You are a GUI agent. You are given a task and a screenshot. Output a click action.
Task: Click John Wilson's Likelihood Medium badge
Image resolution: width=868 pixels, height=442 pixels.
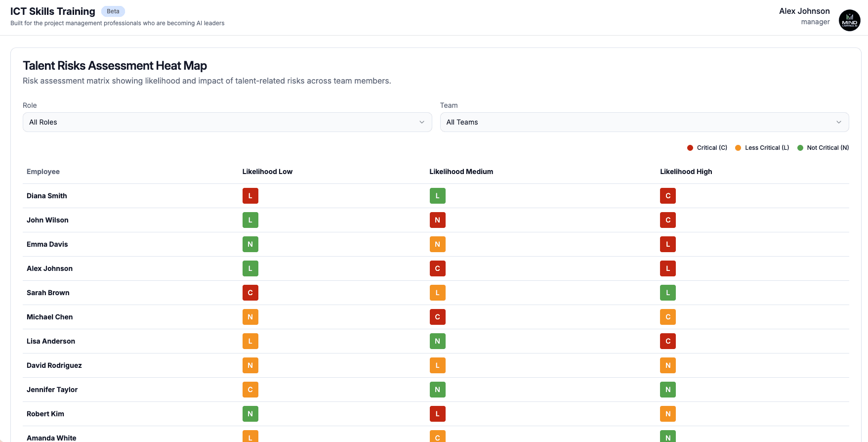pos(438,220)
